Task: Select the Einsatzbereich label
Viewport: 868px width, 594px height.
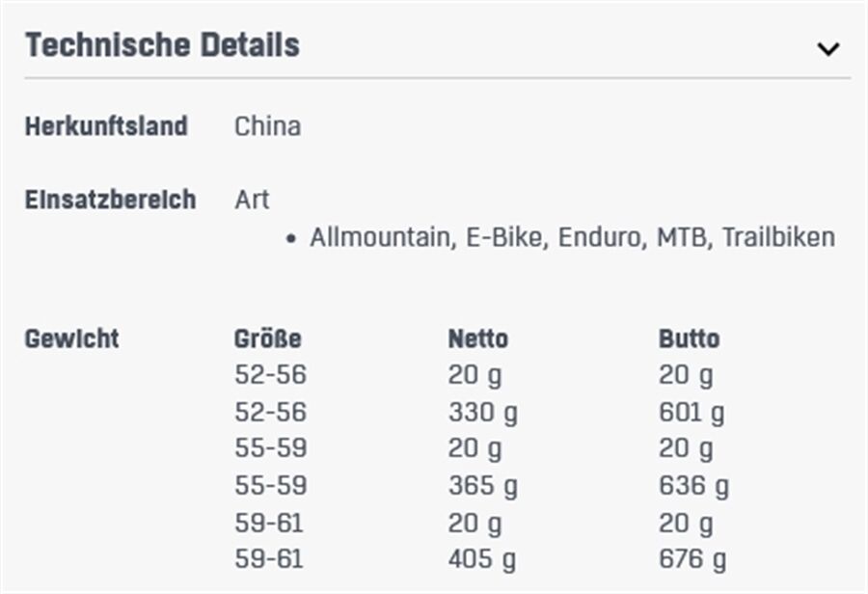Action: 110,200
